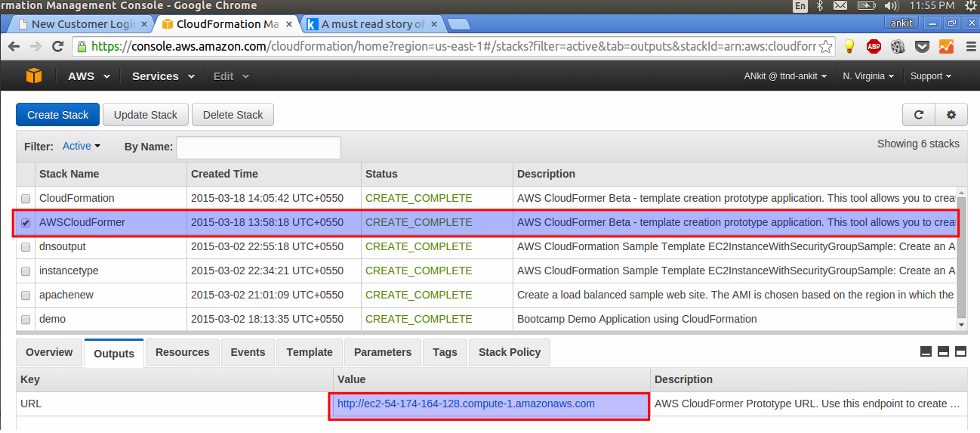Open the Bluetooth indicator
980x433 pixels.
[x=820, y=6]
